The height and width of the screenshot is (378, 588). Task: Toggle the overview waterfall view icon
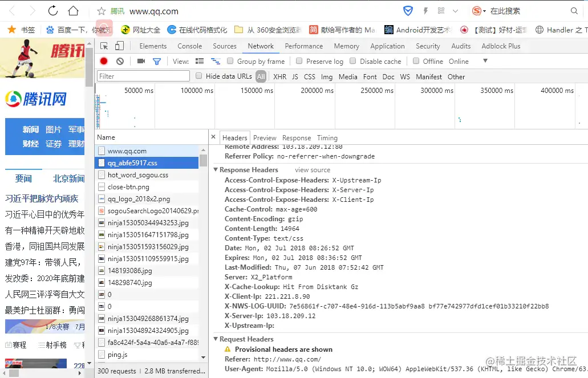coord(215,61)
